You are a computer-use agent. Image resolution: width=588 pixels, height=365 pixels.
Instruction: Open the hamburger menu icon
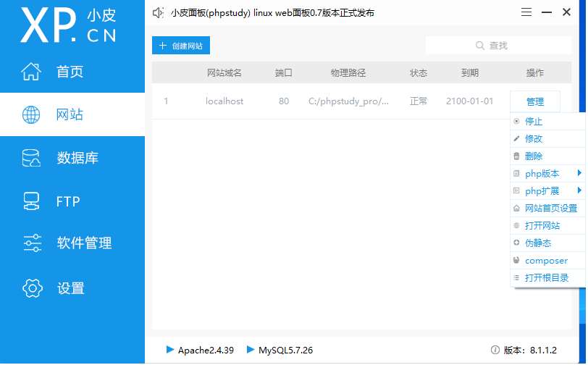[x=526, y=12]
